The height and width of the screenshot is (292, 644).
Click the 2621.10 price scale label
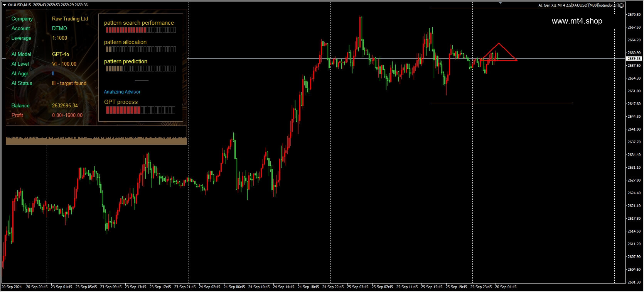coord(634,205)
